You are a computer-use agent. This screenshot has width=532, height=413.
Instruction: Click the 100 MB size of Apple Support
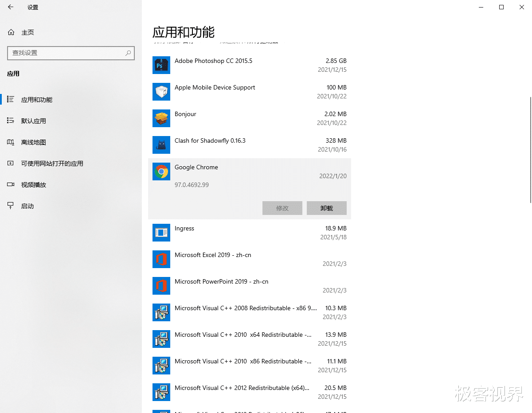336,87
